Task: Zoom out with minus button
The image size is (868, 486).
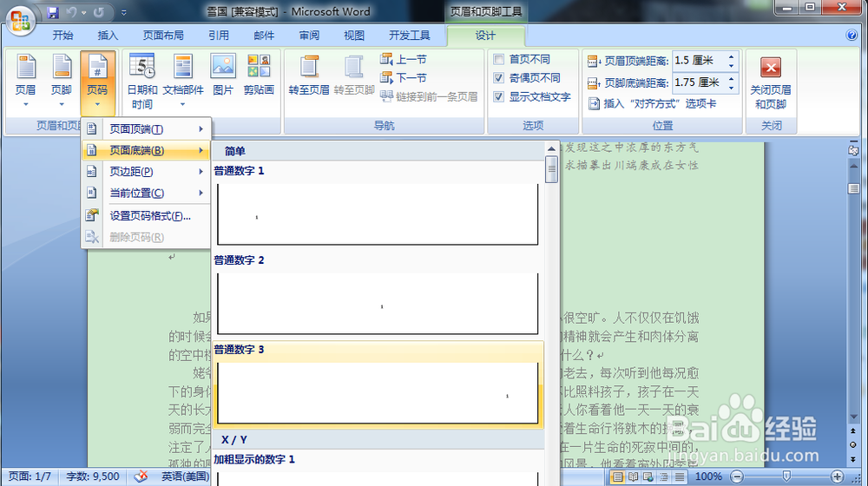Action: pyautogui.click(x=737, y=476)
